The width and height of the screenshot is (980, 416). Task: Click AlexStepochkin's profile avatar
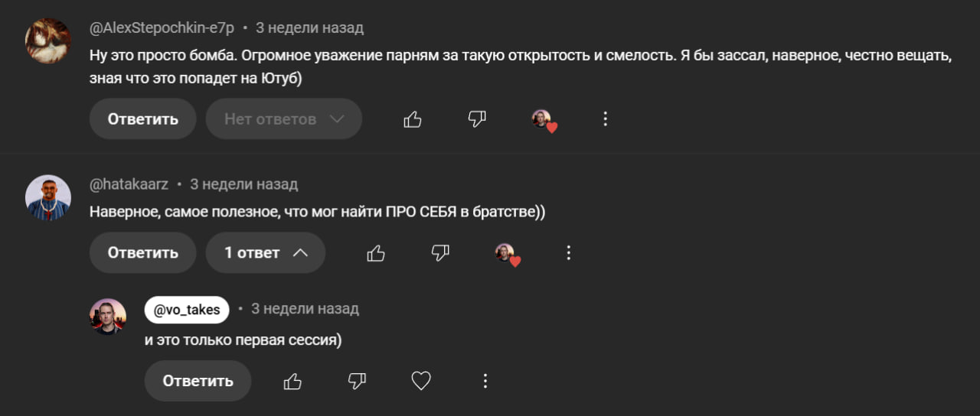pos(48,40)
